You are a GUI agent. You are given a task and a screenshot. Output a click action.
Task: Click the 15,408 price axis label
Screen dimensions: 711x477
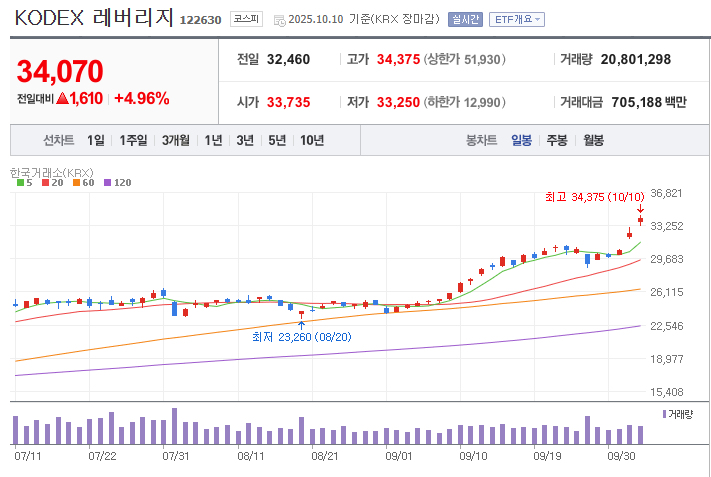coord(666,392)
